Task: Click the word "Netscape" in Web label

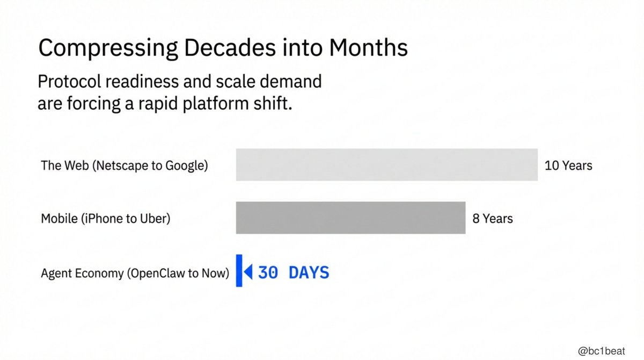Action: point(116,165)
